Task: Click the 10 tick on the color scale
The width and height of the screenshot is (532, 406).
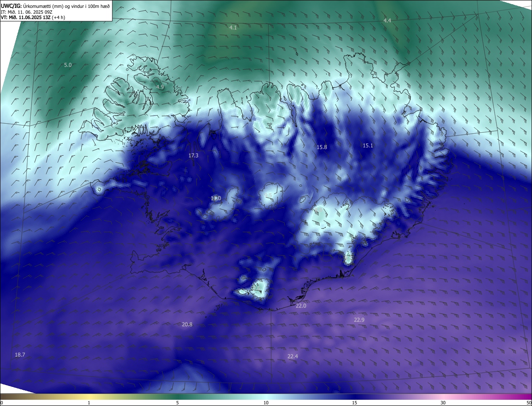Action: [266, 403]
